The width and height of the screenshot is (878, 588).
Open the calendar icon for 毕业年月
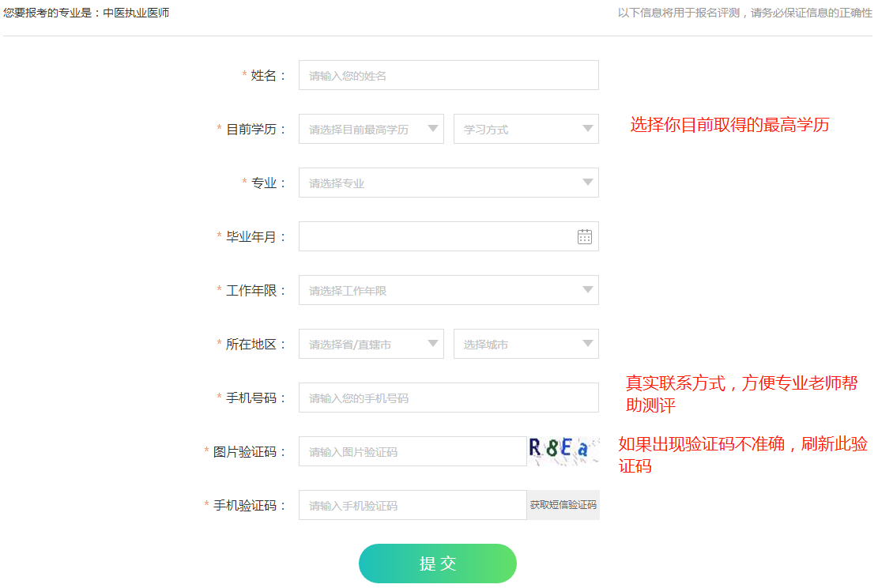coord(584,236)
